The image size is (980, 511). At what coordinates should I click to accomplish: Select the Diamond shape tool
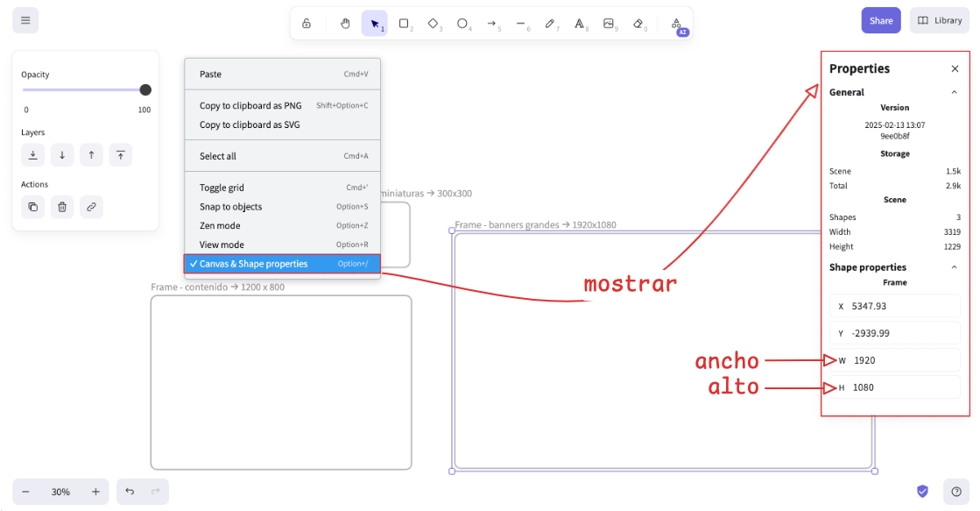pos(433,24)
